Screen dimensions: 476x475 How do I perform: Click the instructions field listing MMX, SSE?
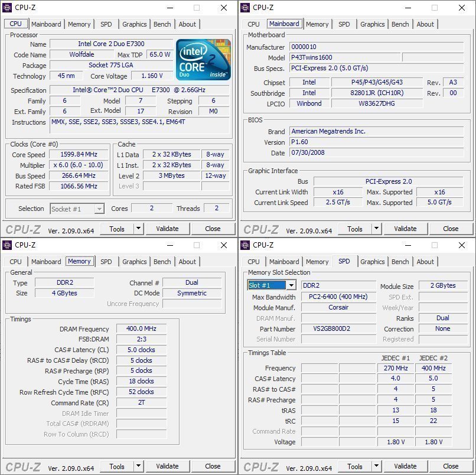(139, 125)
